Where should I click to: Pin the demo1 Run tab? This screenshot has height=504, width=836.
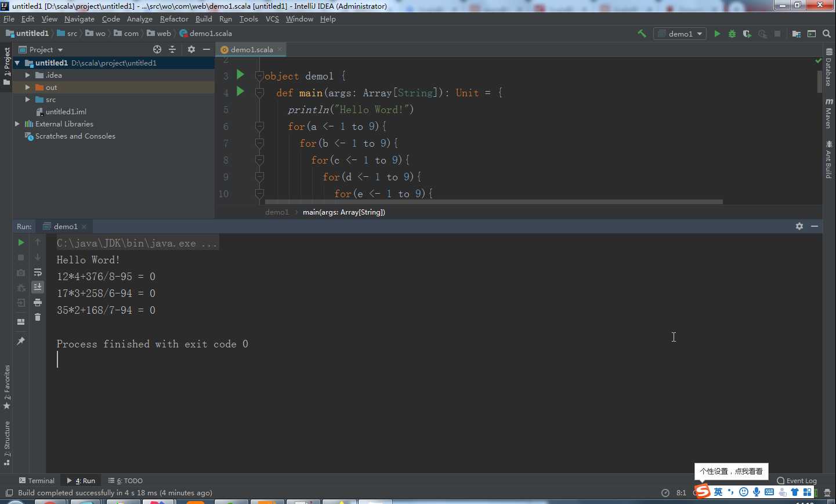[x=21, y=340]
